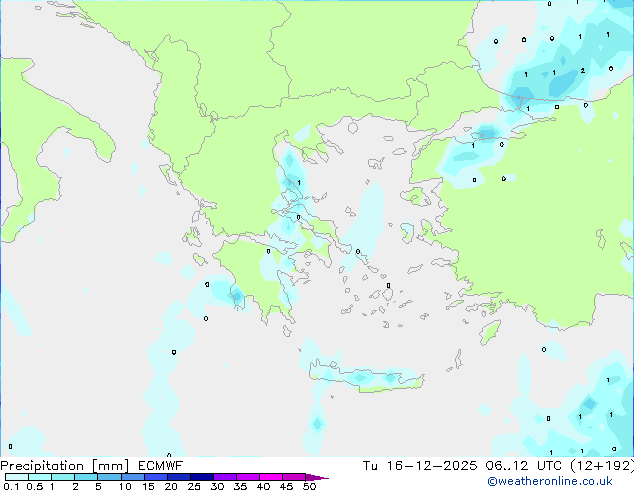Select the 20–25 mm legend swatch

click(178, 477)
